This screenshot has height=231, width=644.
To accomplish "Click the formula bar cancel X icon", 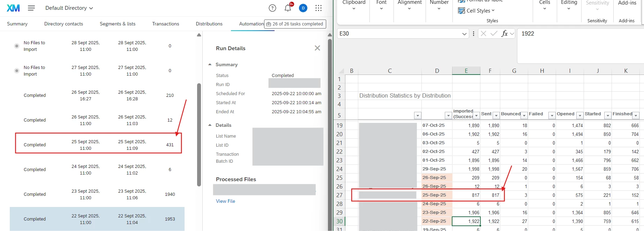I will [484, 33].
